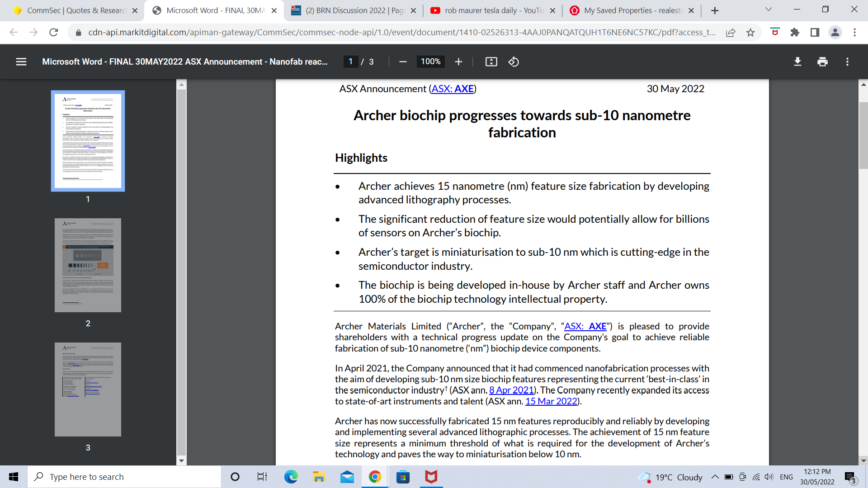
Task: Open the Windows Start menu
Action: click(x=14, y=477)
